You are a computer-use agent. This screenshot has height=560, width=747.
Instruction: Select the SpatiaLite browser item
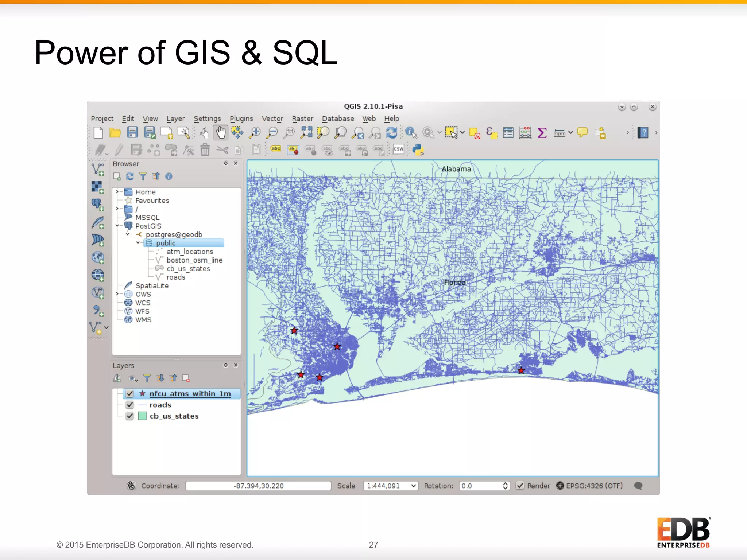coord(152,285)
